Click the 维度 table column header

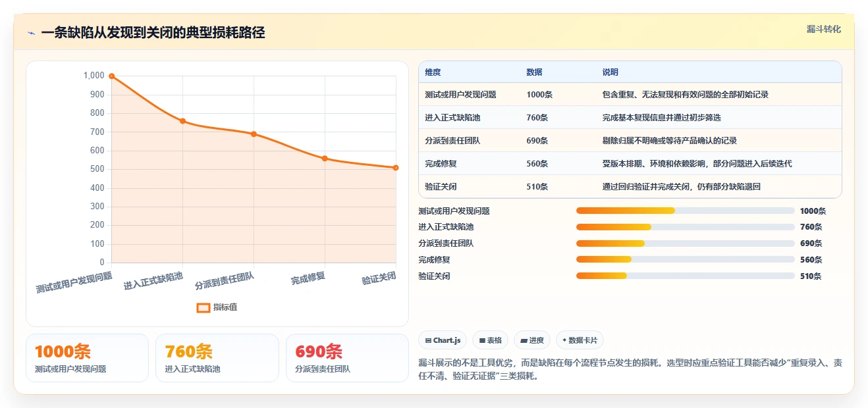(433, 72)
